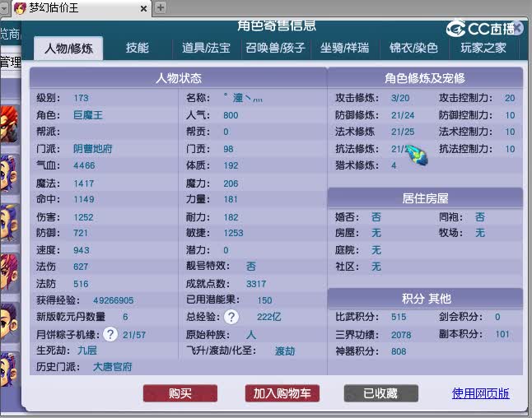Click the 历史门派 value 大唐官府
The image size is (532, 418).
point(112,367)
